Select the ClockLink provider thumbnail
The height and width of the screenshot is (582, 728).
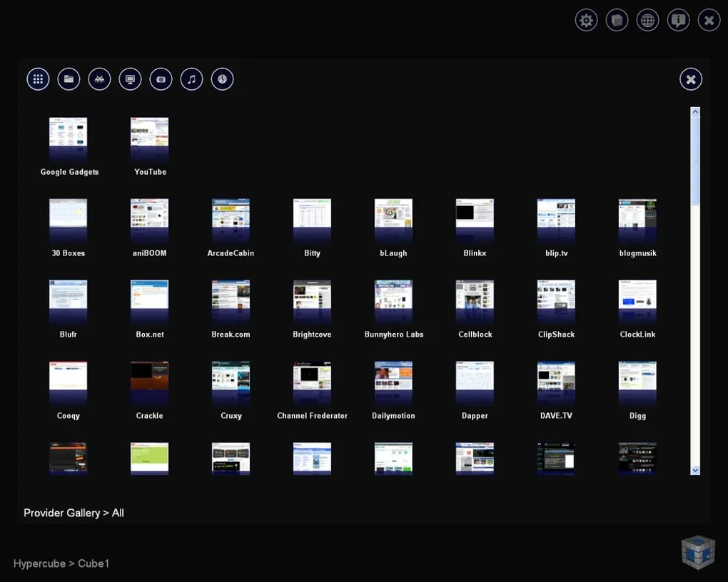(637, 301)
